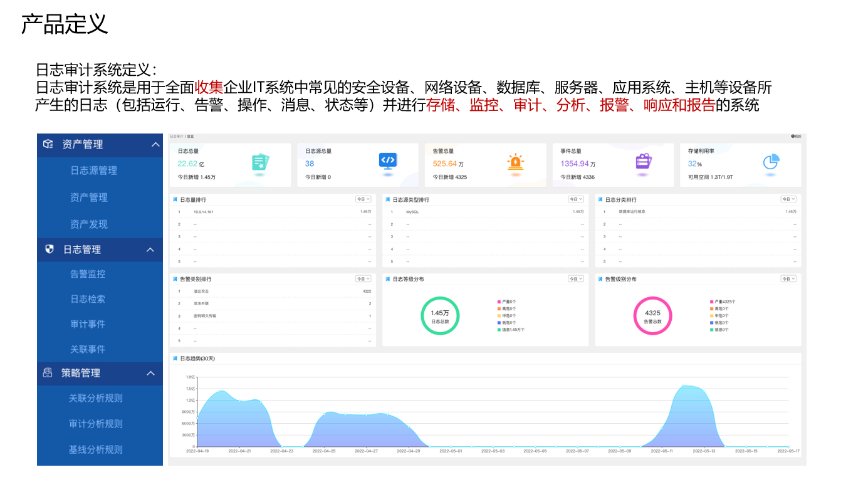Open the 资产管理 sub-item under 日志源管理
Viewport: 868px width, 487px height.
tap(89, 197)
